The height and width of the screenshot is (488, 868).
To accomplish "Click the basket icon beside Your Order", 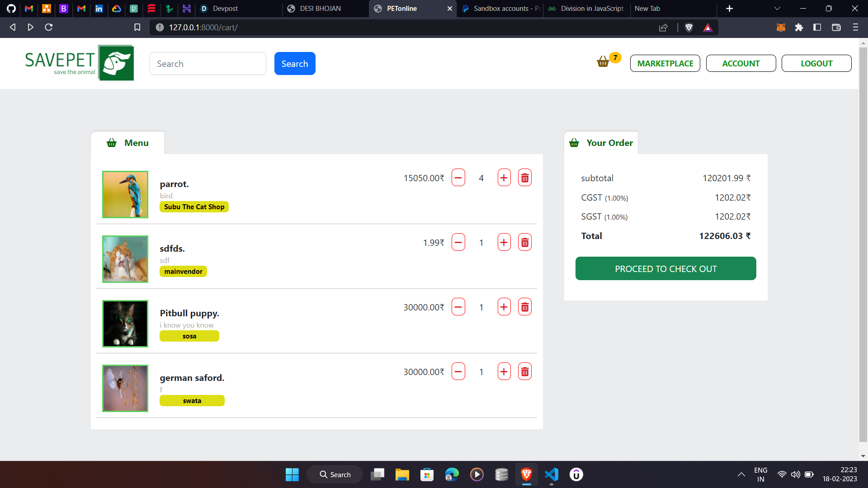I will point(574,142).
